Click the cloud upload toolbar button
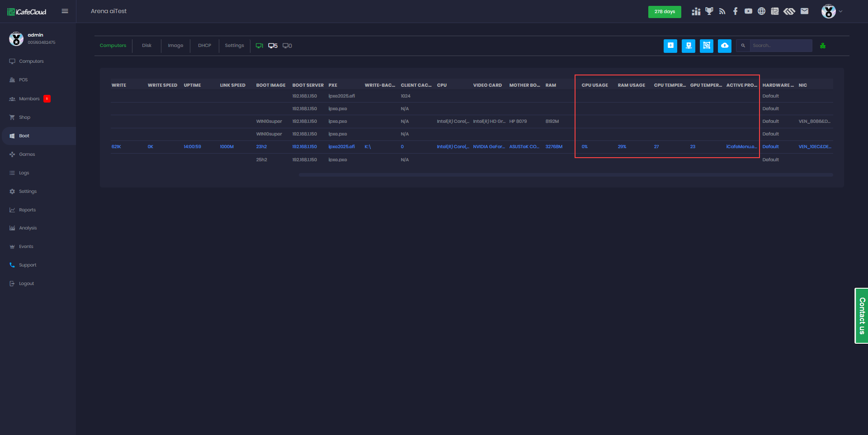Viewport: 868px width, 435px height. 725,46
